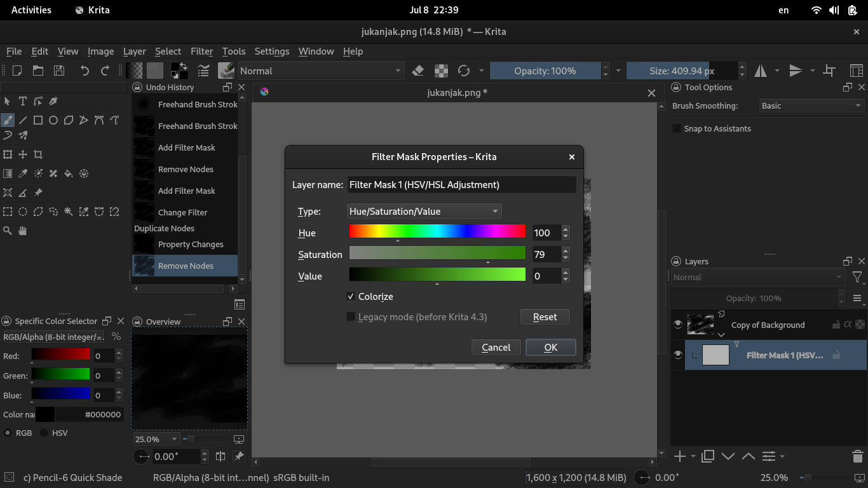Select the Gradient tool
The width and height of the screenshot is (868, 488).
(x=7, y=173)
